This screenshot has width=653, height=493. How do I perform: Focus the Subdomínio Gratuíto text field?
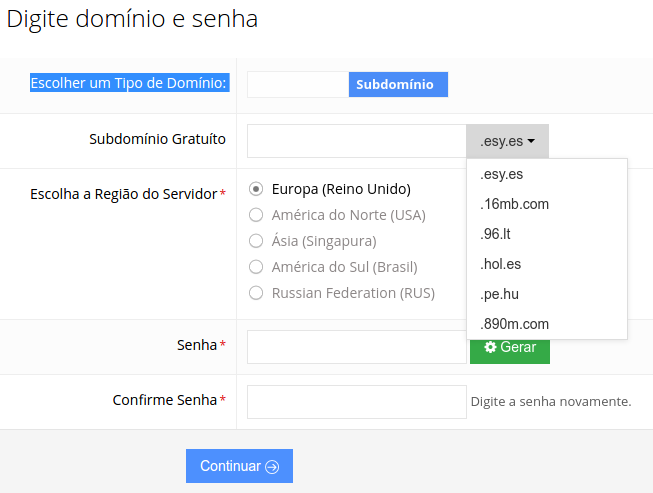(x=356, y=141)
